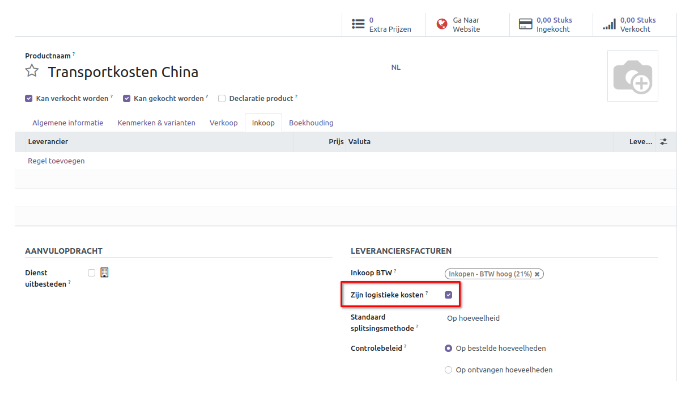
Task: Switch to Verkoop tab
Action: (223, 123)
